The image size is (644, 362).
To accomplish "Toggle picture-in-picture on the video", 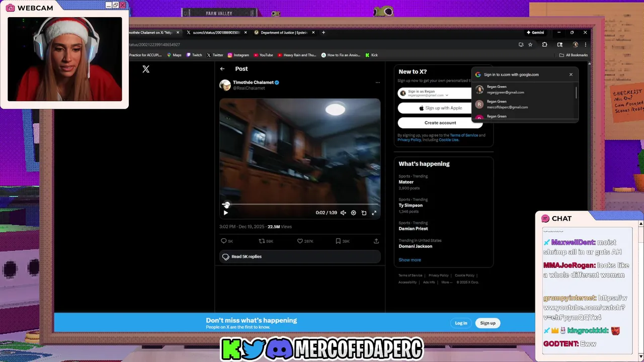I will [364, 213].
